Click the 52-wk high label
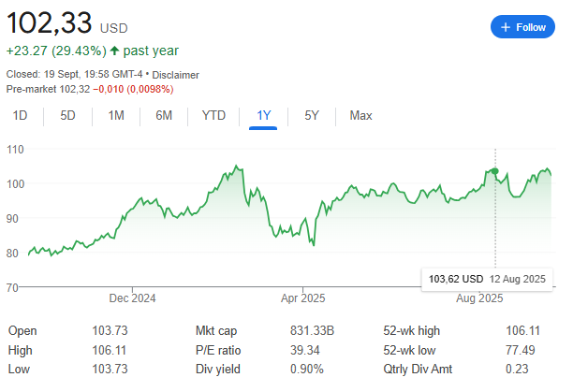 (x=412, y=331)
